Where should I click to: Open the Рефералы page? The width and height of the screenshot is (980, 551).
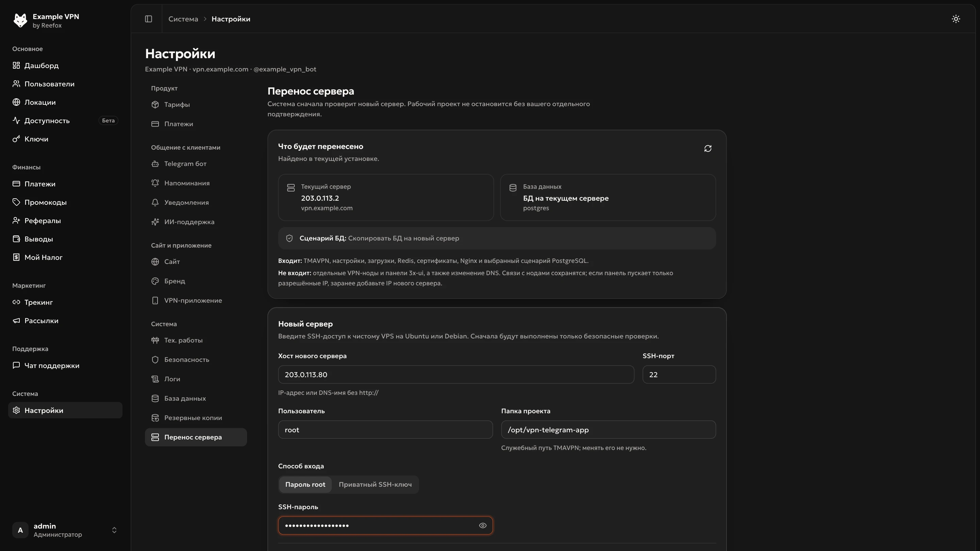tap(65, 220)
